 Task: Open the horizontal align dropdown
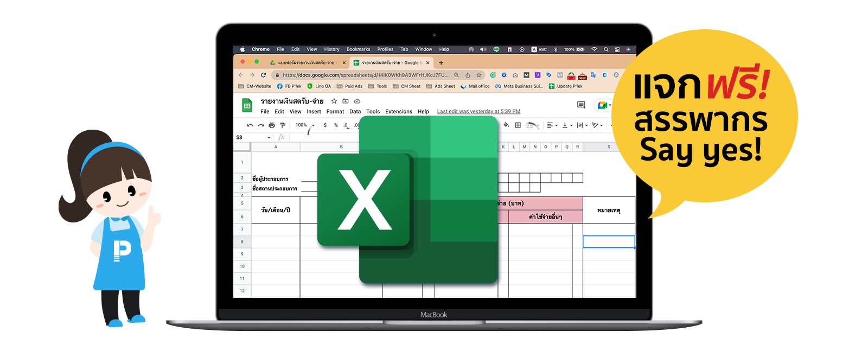[552, 125]
